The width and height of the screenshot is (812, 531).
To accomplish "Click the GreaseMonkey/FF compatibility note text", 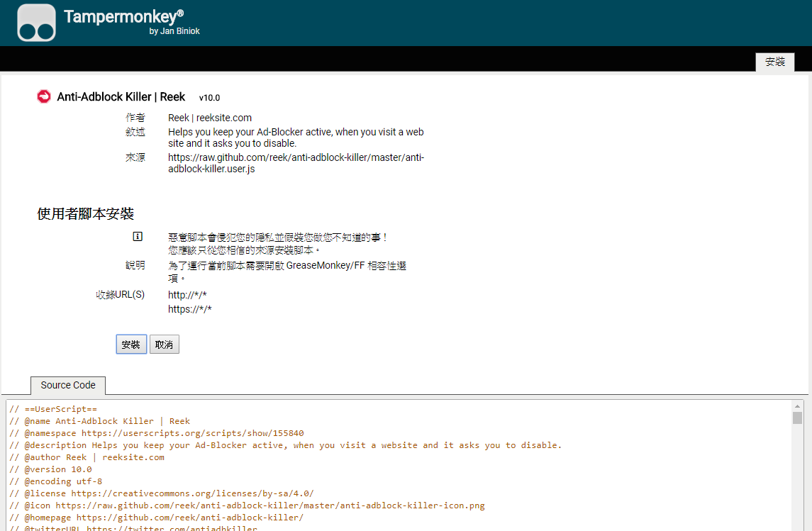I will (x=287, y=272).
